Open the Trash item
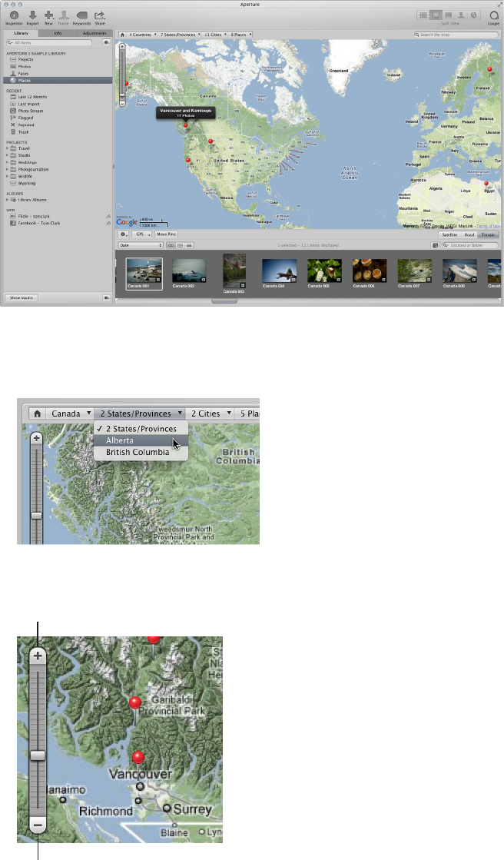 23,132
